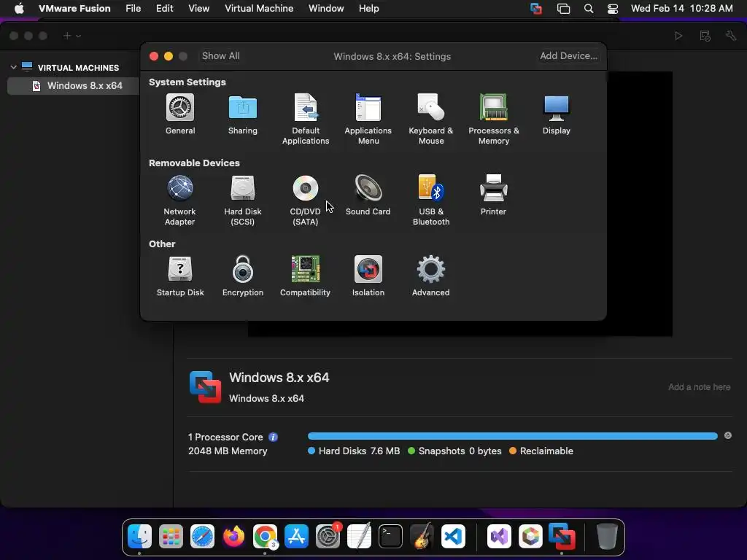747x560 pixels.
Task: Open Safari from the Dock
Action: click(202, 537)
